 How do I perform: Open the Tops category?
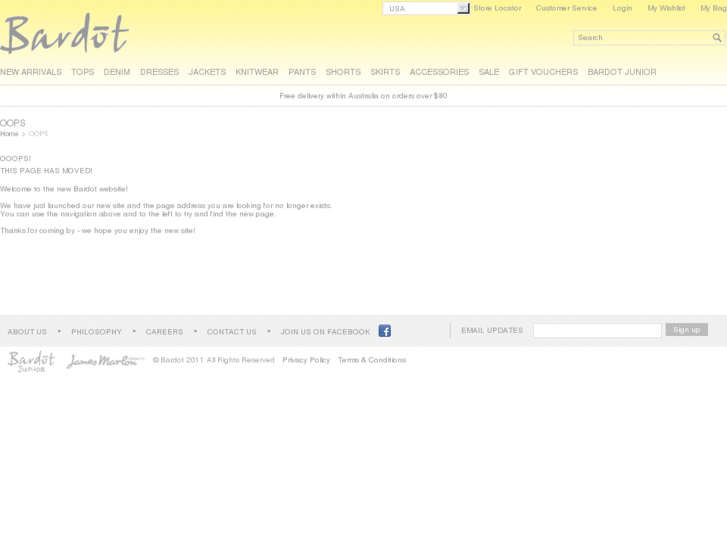(x=83, y=72)
